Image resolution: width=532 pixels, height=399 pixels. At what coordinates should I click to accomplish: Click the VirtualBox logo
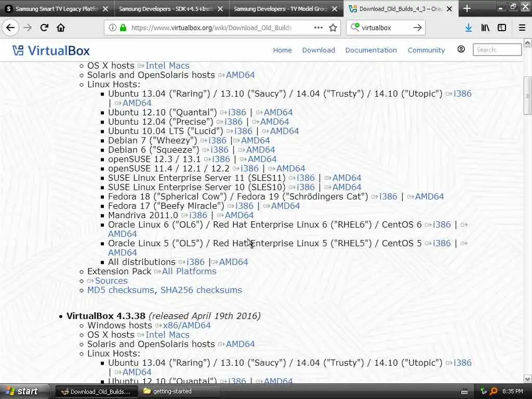tap(51, 50)
